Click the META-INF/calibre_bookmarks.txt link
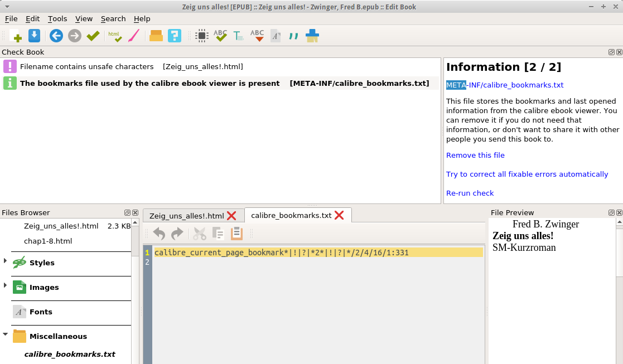Image resolution: width=623 pixels, height=364 pixels. [505, 85]
